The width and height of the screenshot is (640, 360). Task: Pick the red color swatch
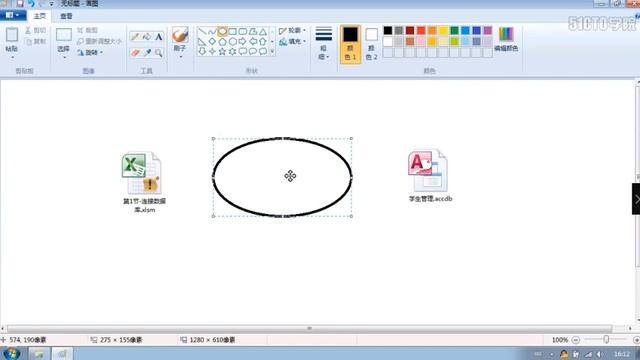pyautogui.click(x=421, y=30)
